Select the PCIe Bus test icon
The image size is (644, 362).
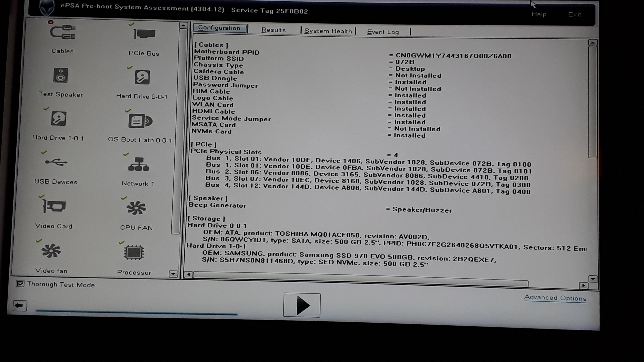[144, 34]
